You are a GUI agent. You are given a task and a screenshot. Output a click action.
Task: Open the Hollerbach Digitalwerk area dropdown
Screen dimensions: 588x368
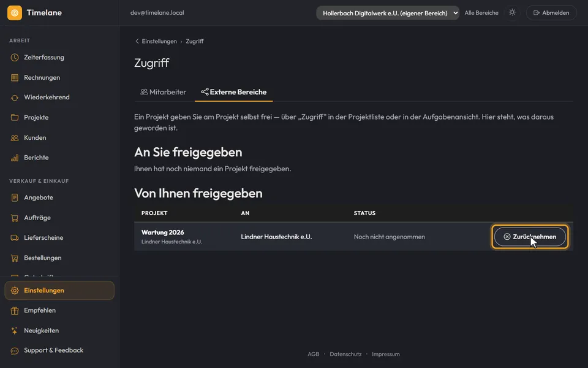[x=388, y=13]
